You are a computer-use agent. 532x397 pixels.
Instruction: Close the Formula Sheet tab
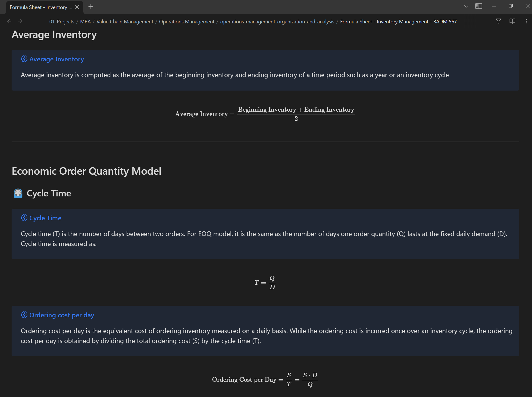coord(77,7)
